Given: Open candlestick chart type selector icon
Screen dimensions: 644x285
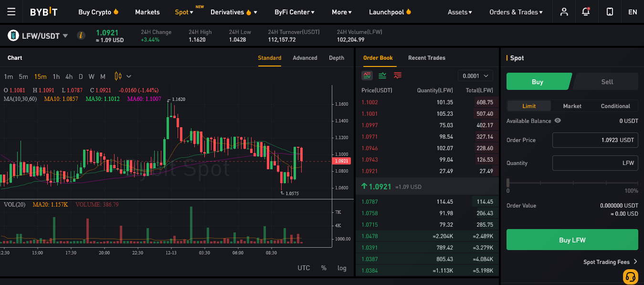Looking at the screenshot, I should pos(118,76).
